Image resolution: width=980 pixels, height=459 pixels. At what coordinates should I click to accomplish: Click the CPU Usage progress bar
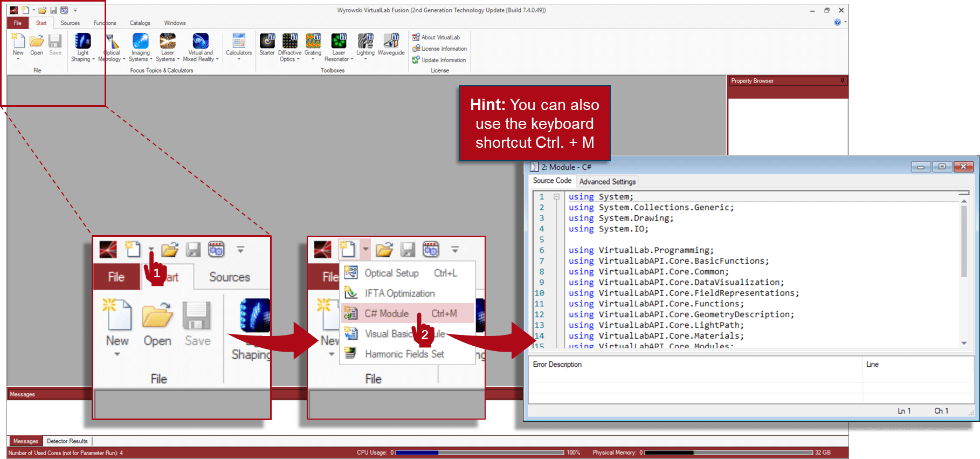coord(480,453)
